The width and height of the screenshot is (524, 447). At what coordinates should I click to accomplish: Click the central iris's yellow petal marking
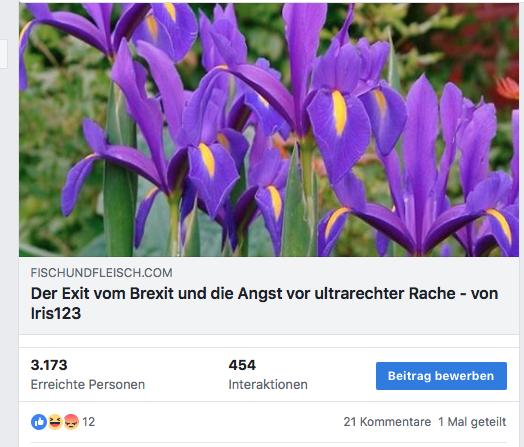(339, 112)
